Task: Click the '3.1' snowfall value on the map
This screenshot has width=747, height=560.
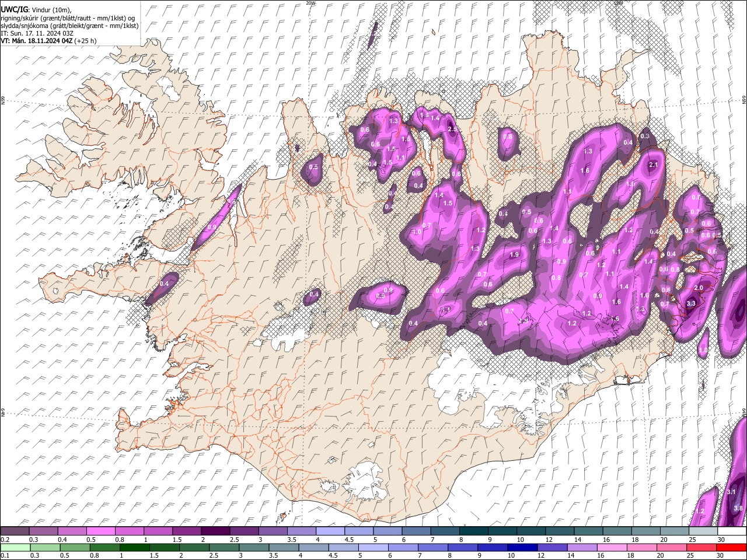Action: click(x=731, y=492)
